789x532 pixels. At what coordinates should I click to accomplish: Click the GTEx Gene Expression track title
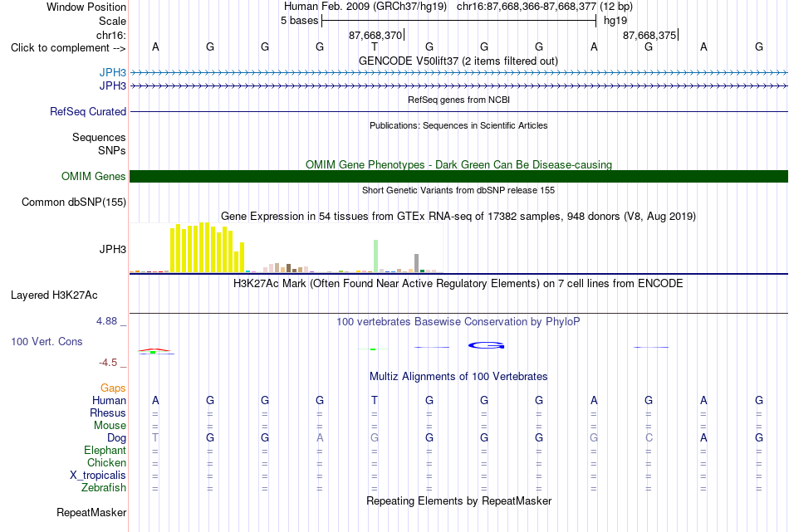[x=458, y=217]
